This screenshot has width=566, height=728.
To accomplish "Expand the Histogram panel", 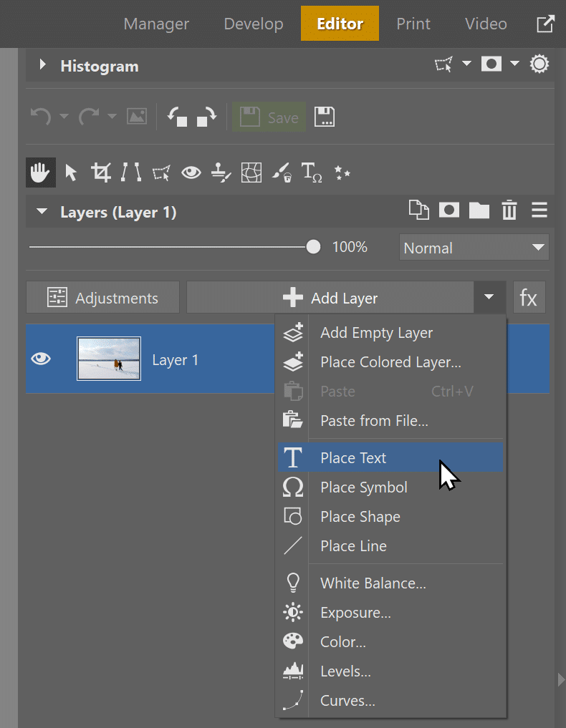I will pos(42,66).
